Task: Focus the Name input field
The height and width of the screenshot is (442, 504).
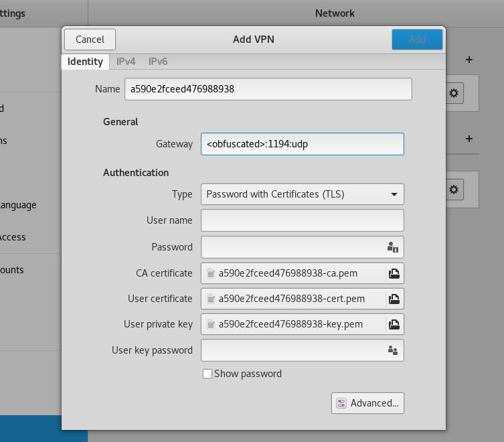Action: point(268,89)
